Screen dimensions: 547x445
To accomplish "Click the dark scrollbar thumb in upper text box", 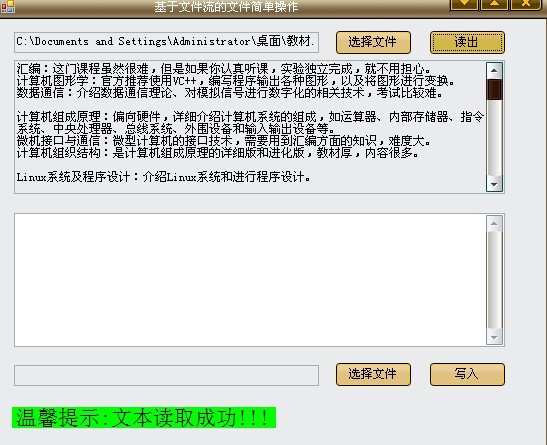I will coord(494,90).
